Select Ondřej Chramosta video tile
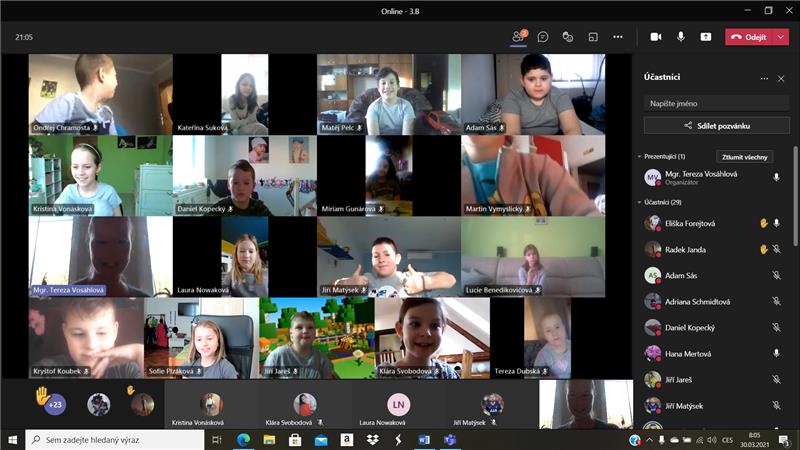The width and height of the screenshot is (800, 450). click(101, 94)
